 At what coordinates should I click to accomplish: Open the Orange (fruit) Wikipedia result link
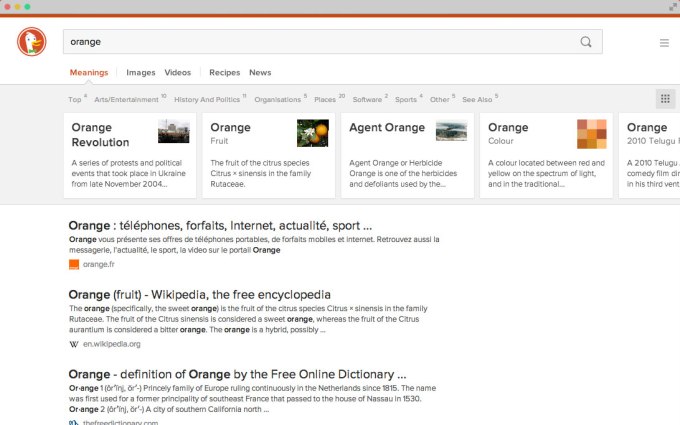pyautogui.click(x=199, y=295)
